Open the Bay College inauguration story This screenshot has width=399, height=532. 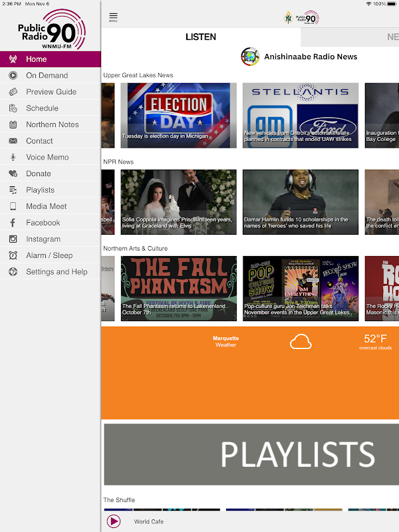[x=382, y=115]
